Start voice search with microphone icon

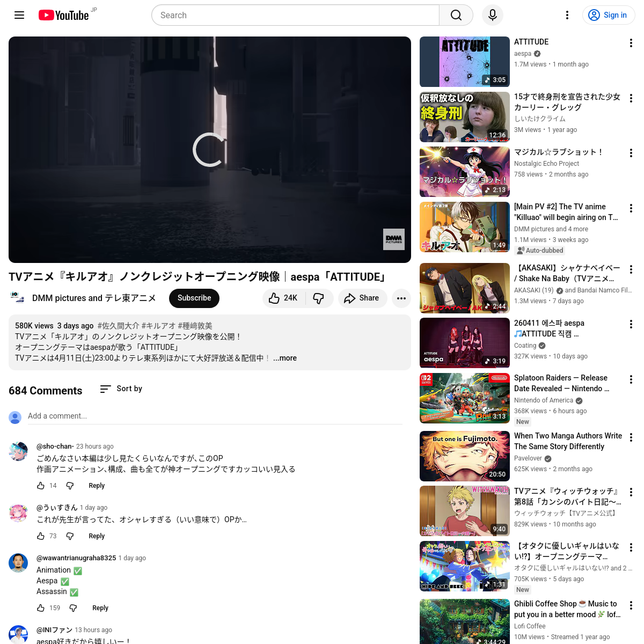pos(492,15)
